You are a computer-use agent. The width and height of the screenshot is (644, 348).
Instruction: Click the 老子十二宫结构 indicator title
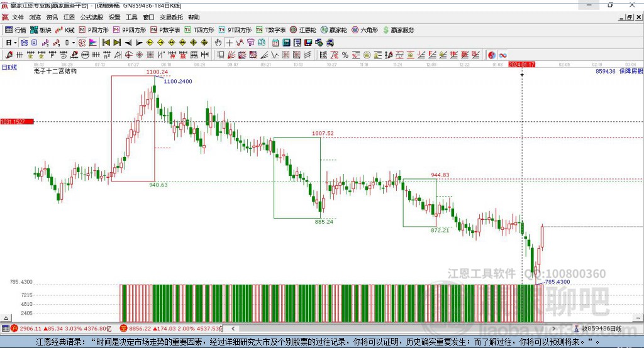tap(55, 71)
